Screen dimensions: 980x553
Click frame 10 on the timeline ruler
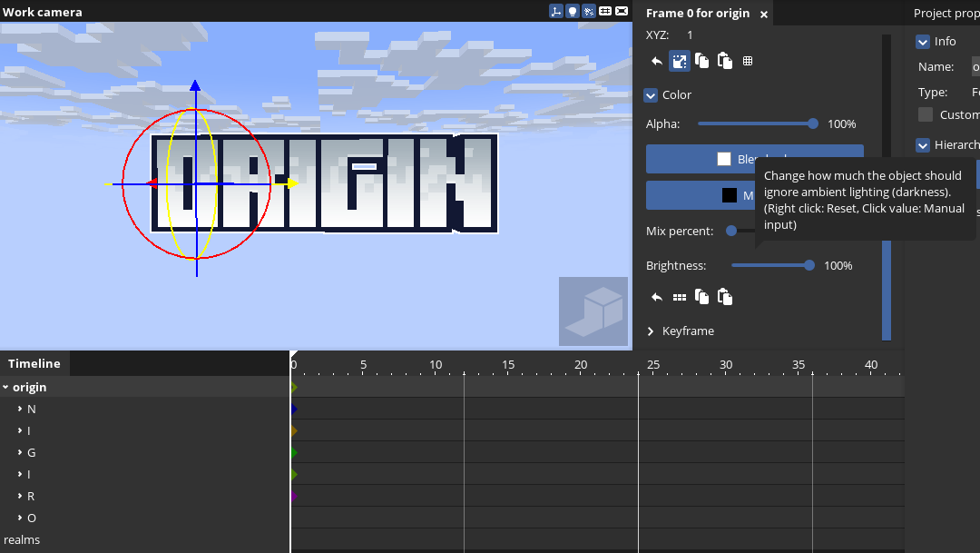pyautogui.click(x=436, y=365)
